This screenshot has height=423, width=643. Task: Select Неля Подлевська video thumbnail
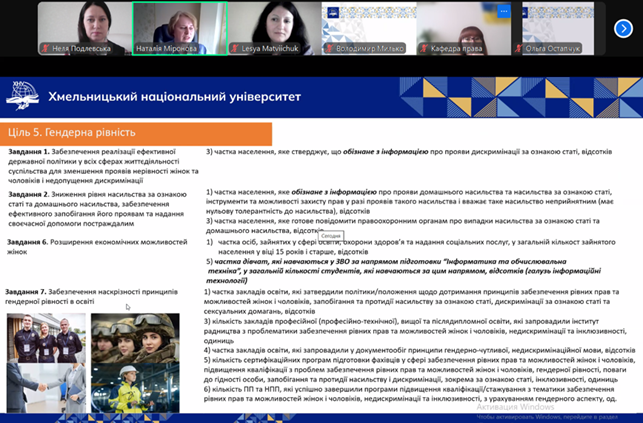point(85,28)
